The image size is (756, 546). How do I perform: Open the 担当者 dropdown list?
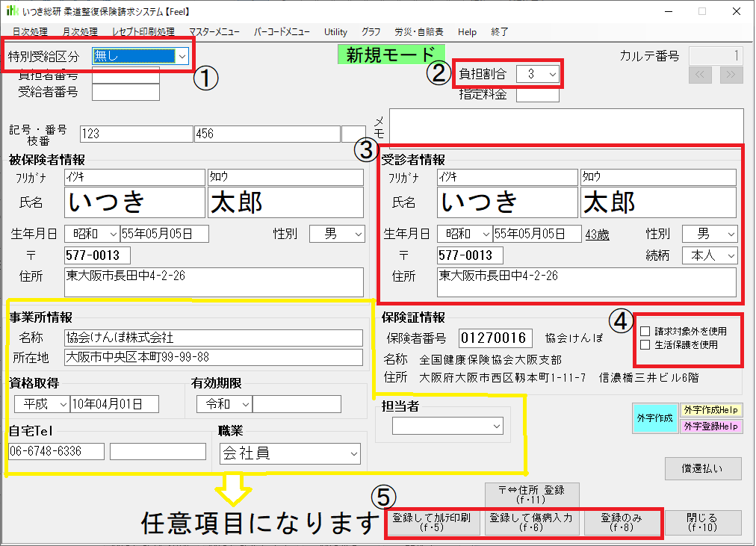[x=497, y=426]
